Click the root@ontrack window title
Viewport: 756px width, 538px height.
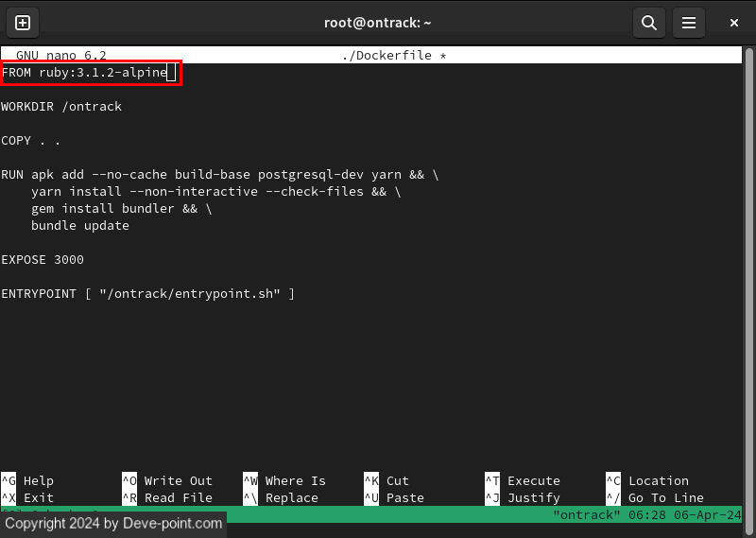pyautogui.click(x=378, y=23)
